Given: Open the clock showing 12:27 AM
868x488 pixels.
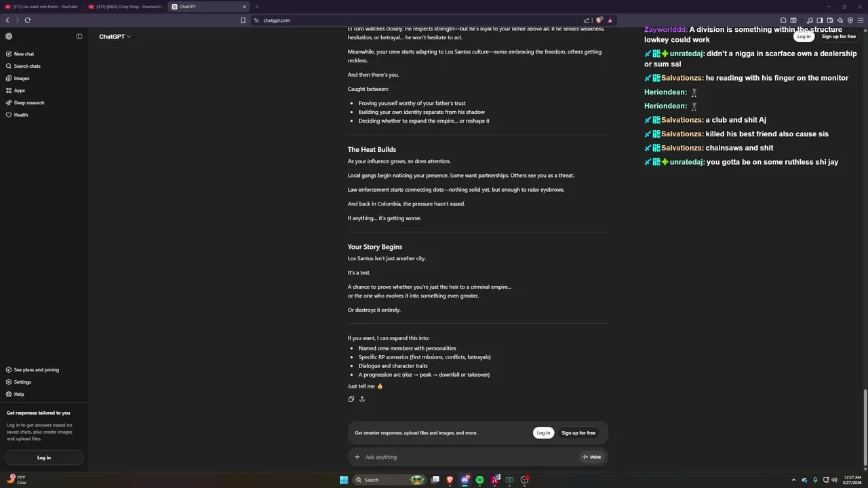Looking at the screenshot, I should click(x=852, y=480).
